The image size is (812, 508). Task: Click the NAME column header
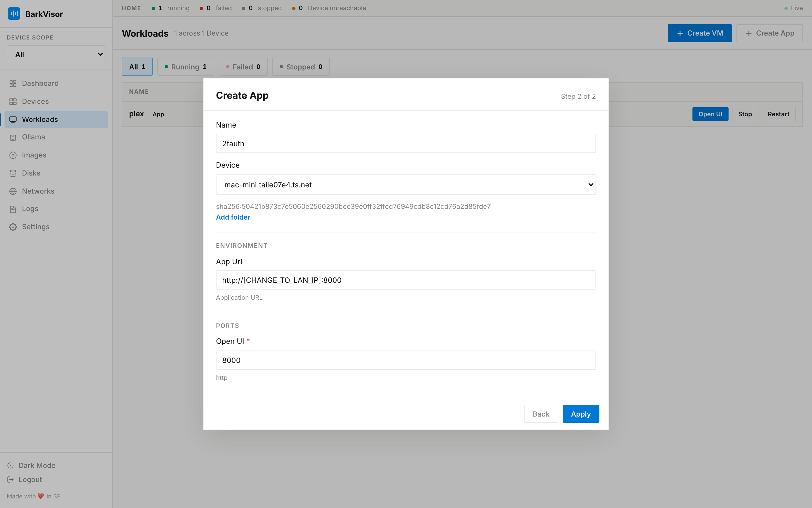[x=139, y=92]
